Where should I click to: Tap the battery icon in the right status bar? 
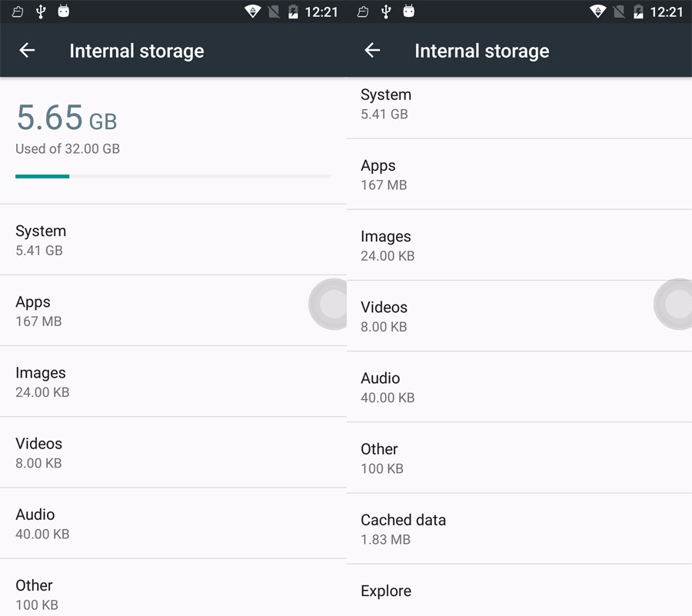[637, 12]
